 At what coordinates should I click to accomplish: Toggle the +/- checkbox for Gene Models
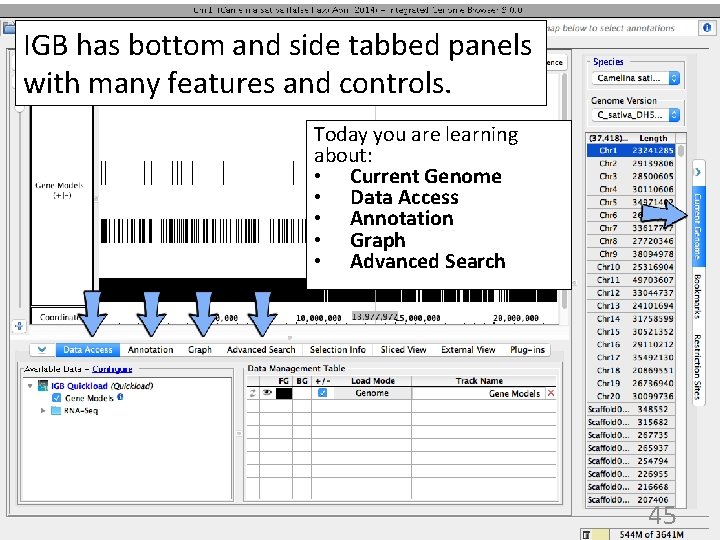322,393
